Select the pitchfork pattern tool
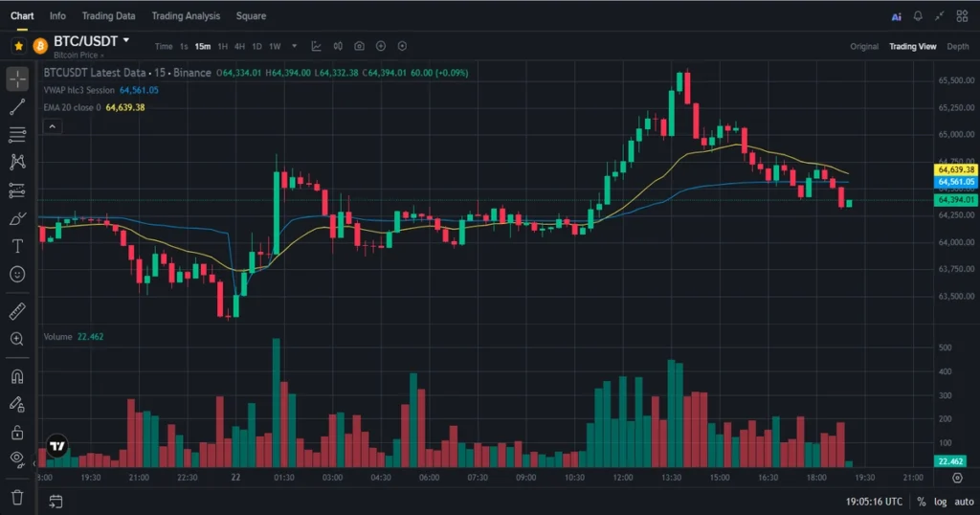The height and width of the screenshot is (515, 980). click(17, 162)
